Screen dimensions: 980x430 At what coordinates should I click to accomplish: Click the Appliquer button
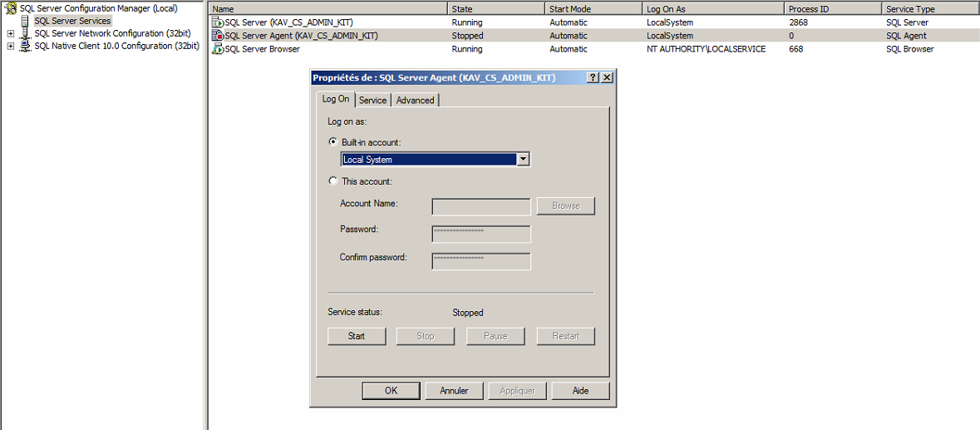pos(518,391)
